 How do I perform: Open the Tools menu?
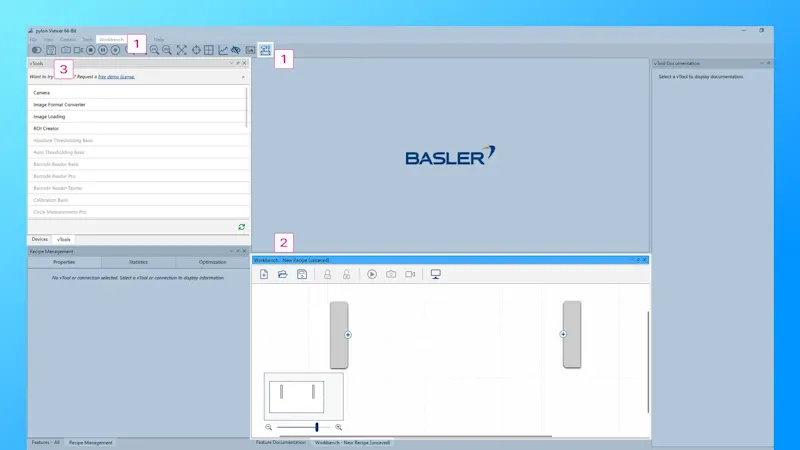click(87, 39)
